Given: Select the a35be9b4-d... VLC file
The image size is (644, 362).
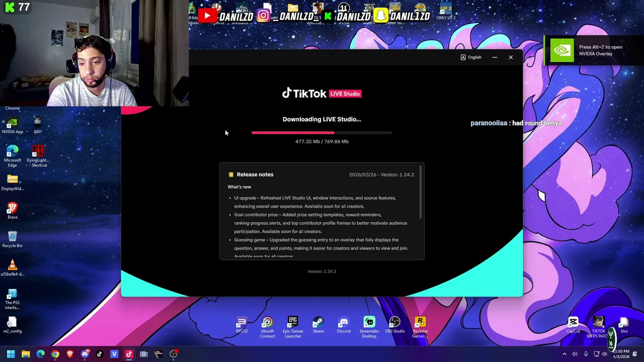Looking at the screenshot, I should pos(13,268).
